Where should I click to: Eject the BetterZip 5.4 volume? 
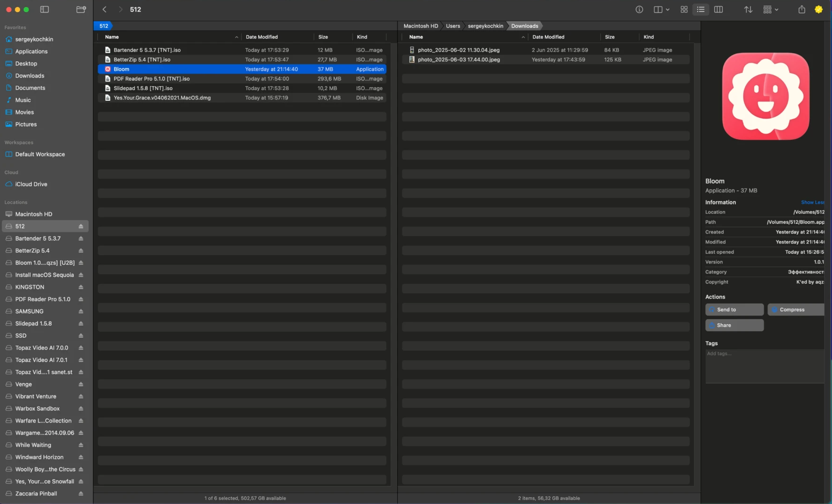81,251
